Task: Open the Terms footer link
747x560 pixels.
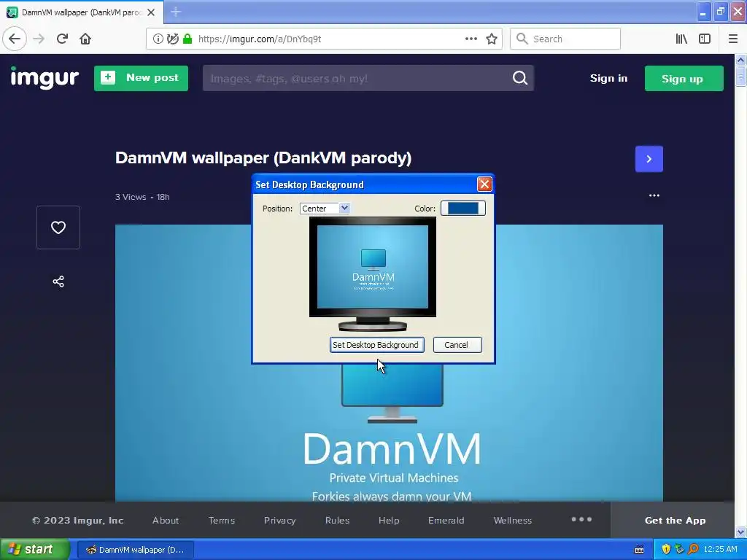Action: pyautogui.click(x=222, y=521)
